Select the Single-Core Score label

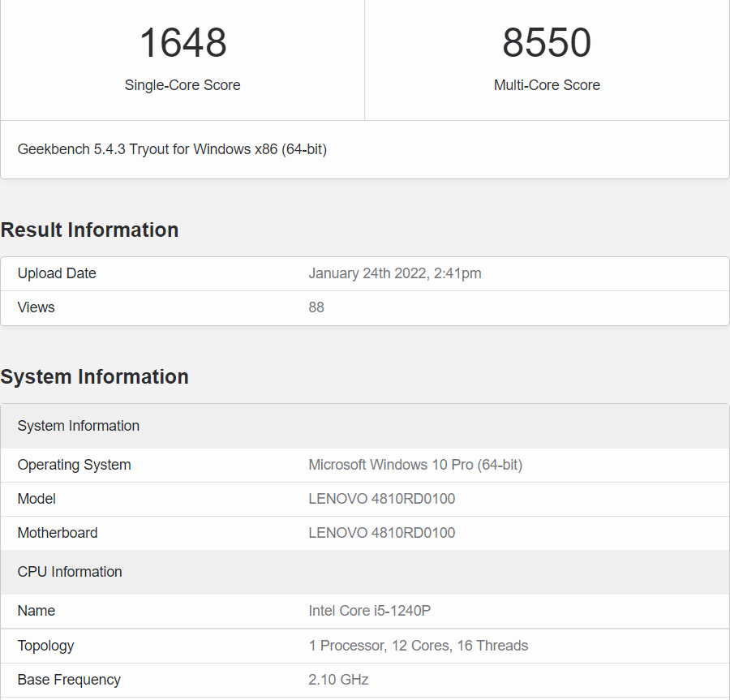click(182, 85)
